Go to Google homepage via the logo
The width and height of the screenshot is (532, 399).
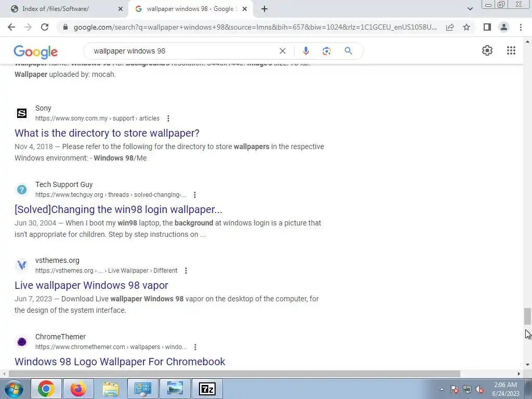coord(36,51)
